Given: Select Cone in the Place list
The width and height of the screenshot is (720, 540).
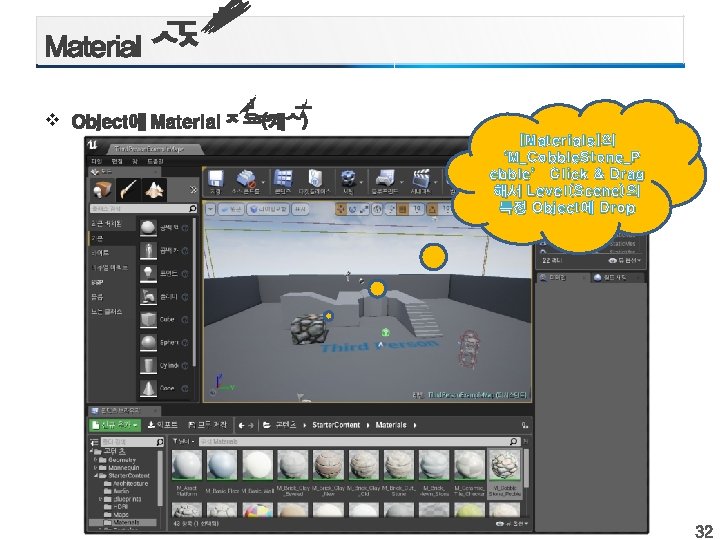Looking at the screenshot, I should [164, 388].
